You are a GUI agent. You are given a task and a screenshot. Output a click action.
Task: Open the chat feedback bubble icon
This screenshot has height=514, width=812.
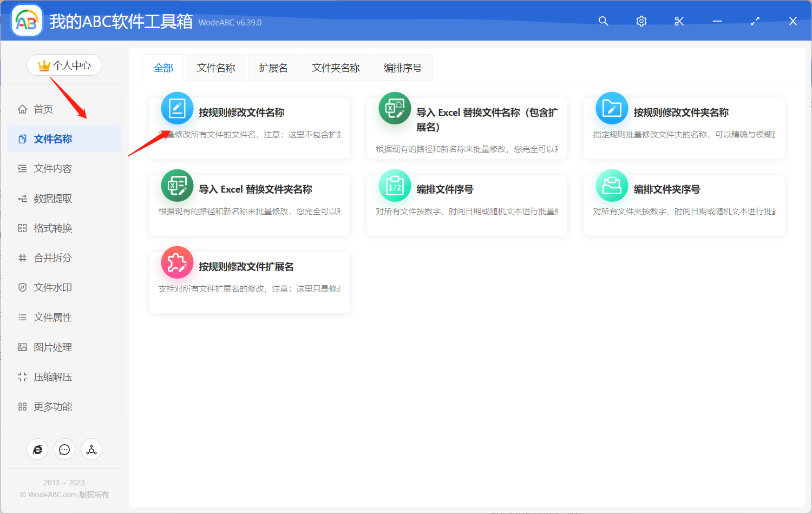pos(64,449)
